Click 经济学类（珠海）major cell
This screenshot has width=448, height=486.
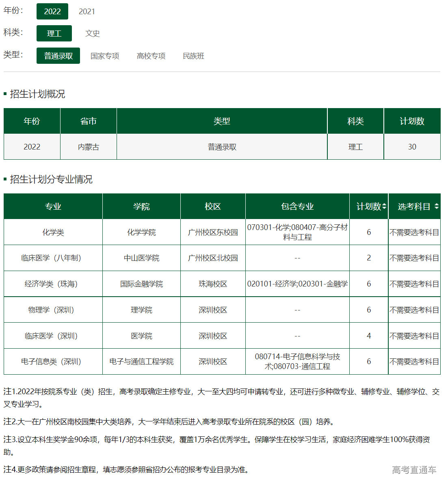coord(53,284)
